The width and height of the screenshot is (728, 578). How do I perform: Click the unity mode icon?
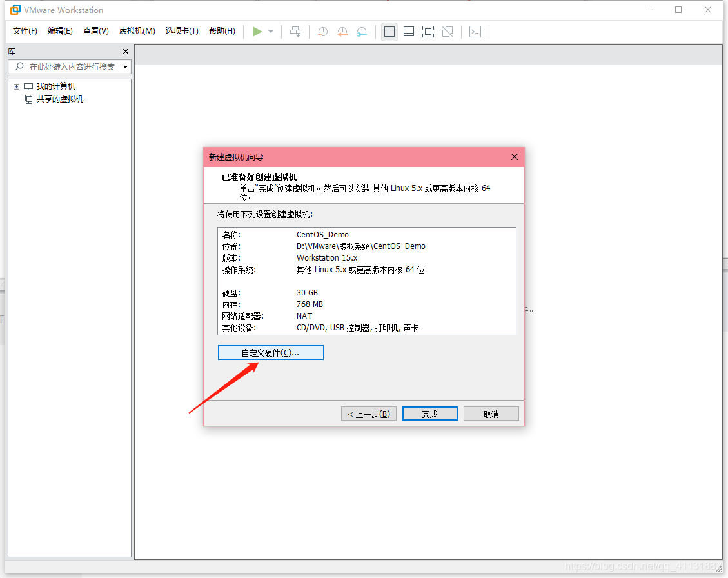pos(448,32)
